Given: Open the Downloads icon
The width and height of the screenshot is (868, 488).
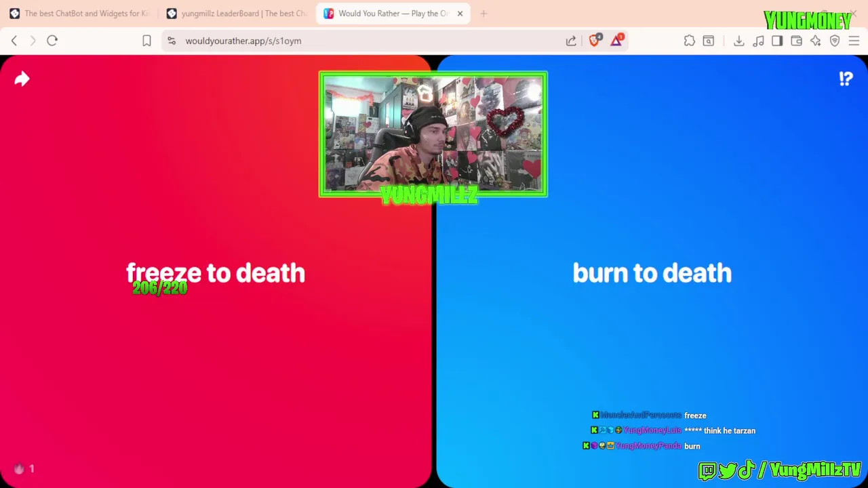Looking at the screenshot, I should [x=739, y=41].
